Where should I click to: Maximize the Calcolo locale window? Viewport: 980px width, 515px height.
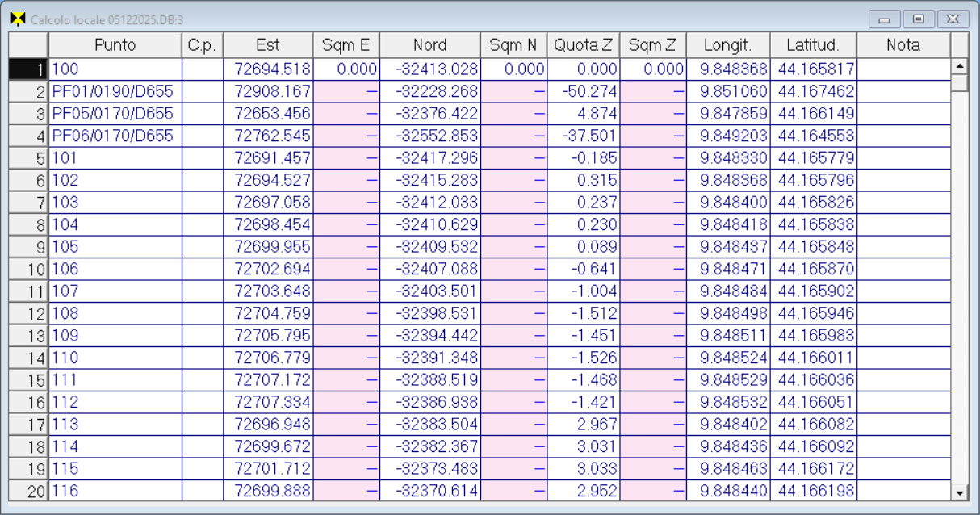pos(918,19)
